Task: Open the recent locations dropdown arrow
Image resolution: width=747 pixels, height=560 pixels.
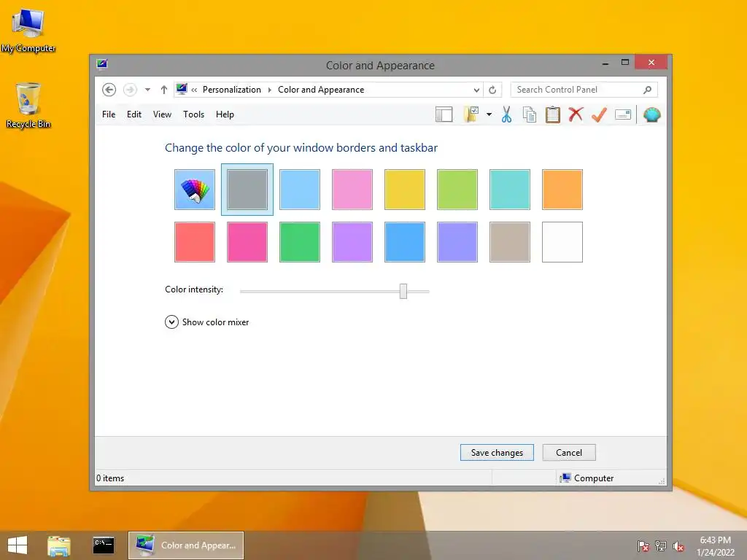Action: (147, 90)
